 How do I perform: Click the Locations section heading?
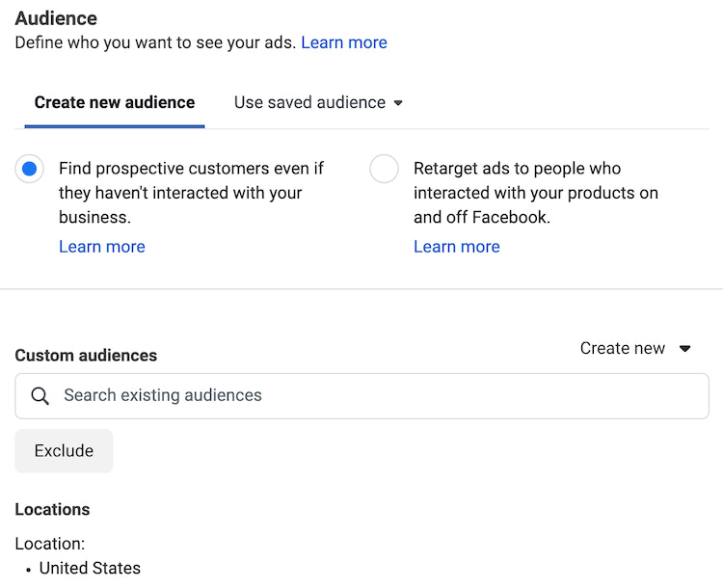(x=52, y=510)
